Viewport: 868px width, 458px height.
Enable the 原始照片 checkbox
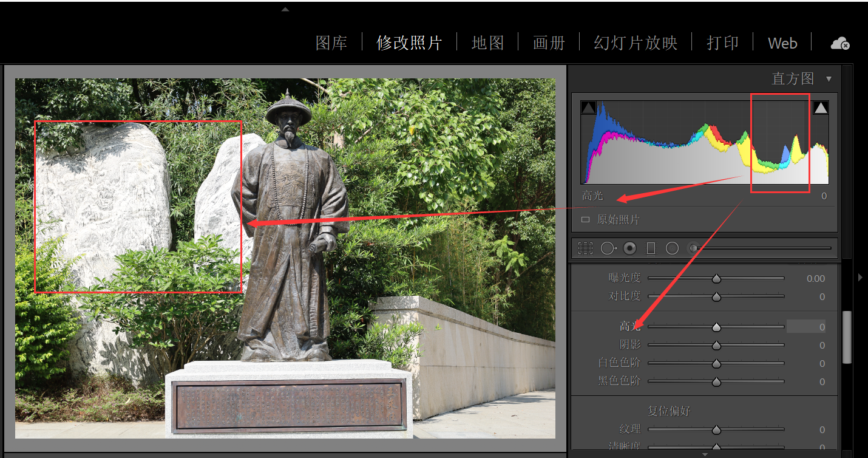click(585, 220)
